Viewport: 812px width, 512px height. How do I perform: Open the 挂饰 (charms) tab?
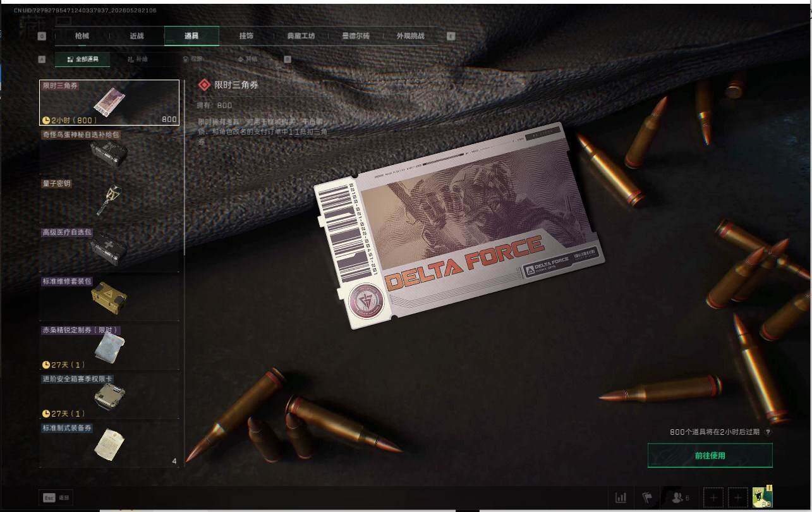click(246, 36)
